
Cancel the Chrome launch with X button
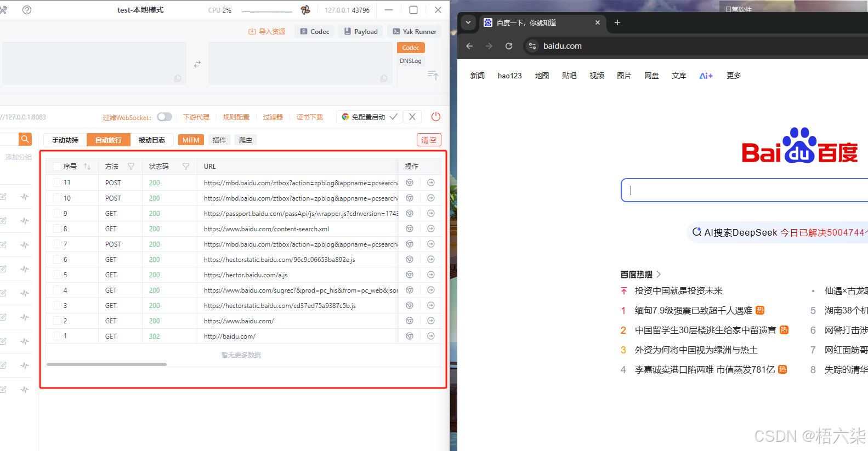(x=412, y=117)
